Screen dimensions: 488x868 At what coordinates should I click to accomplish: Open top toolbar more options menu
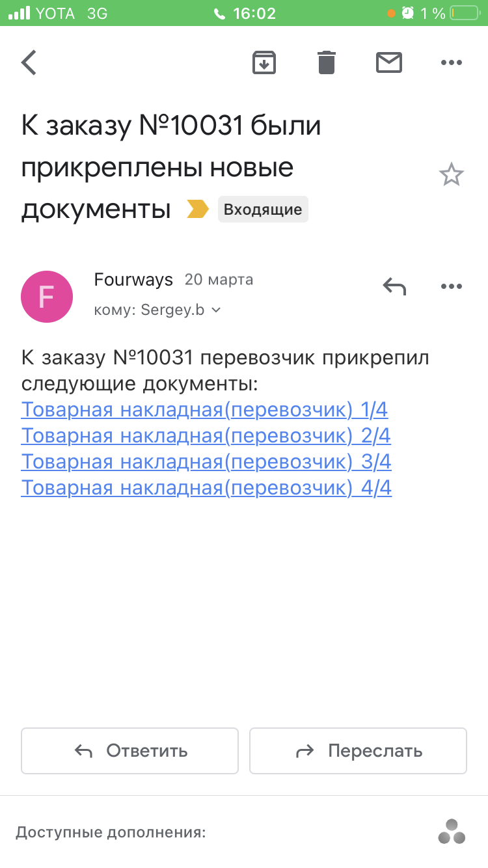click(451, 62)
